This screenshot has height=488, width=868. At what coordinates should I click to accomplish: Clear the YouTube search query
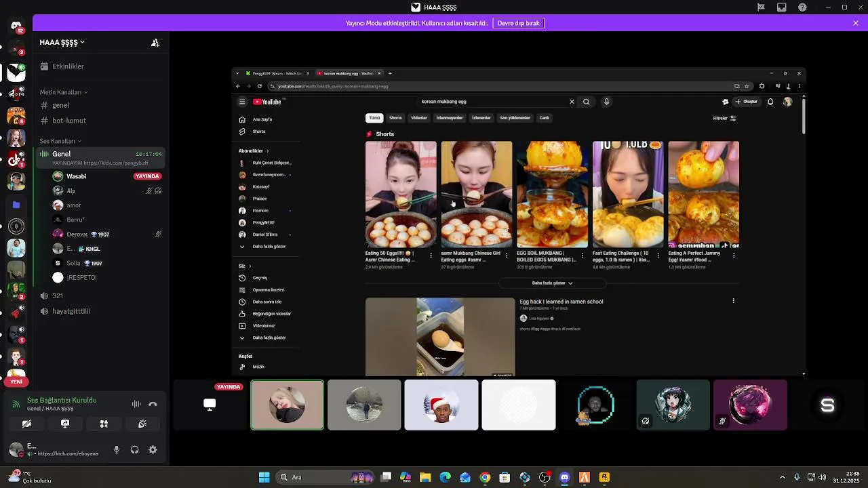pyautogui.click(x=572, y=102)
